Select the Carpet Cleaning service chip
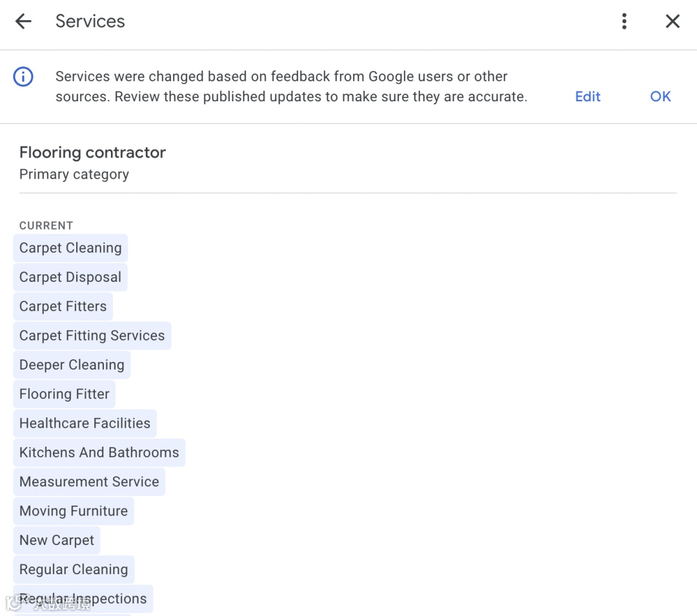 point(70,248)
